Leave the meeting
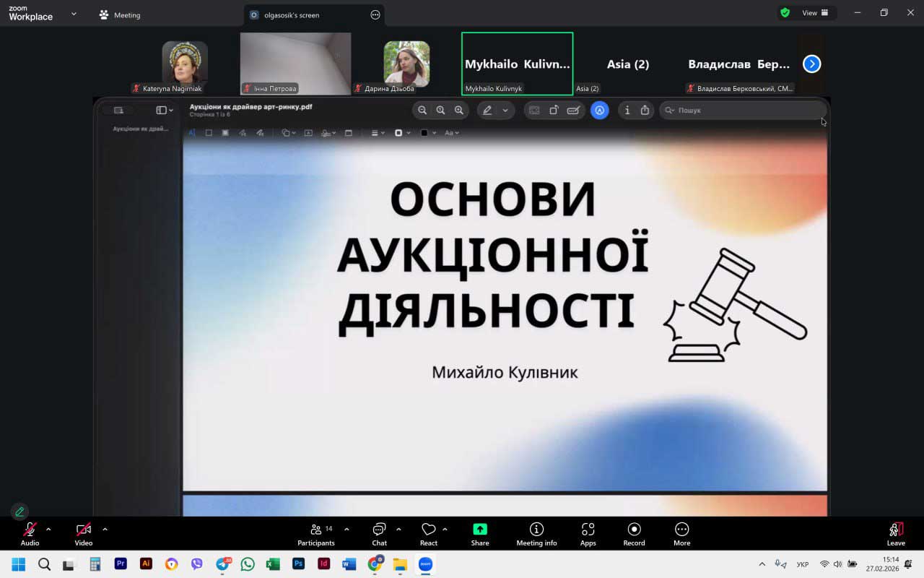924x578 pixels. [896, 534]
